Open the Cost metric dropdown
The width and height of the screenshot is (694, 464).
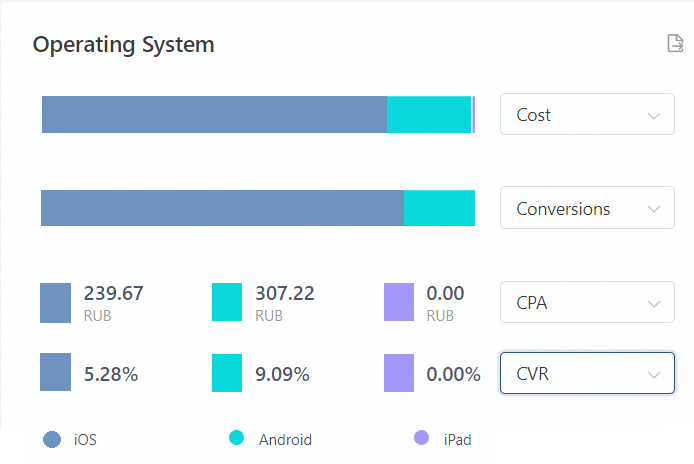(587, 115)
